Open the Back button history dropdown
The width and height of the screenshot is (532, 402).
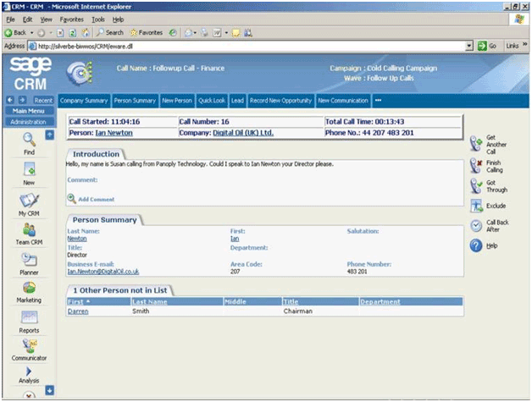point(32,33)
